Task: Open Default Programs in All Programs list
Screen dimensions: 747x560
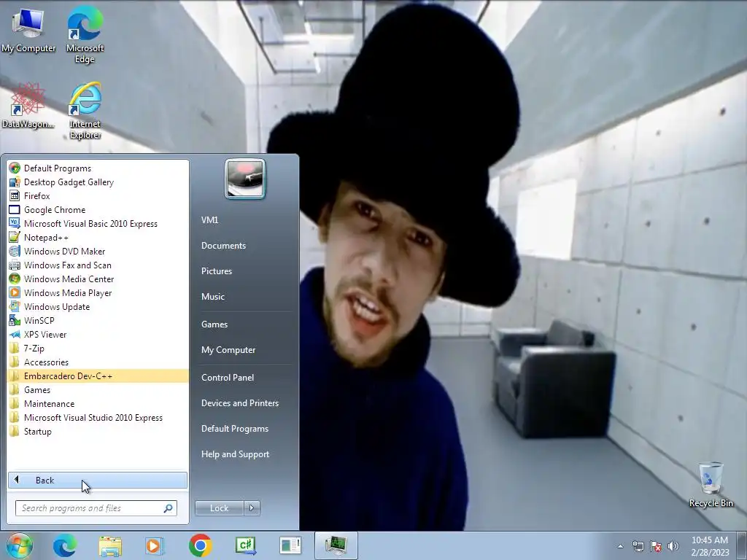Action: [x=98, y=168]
